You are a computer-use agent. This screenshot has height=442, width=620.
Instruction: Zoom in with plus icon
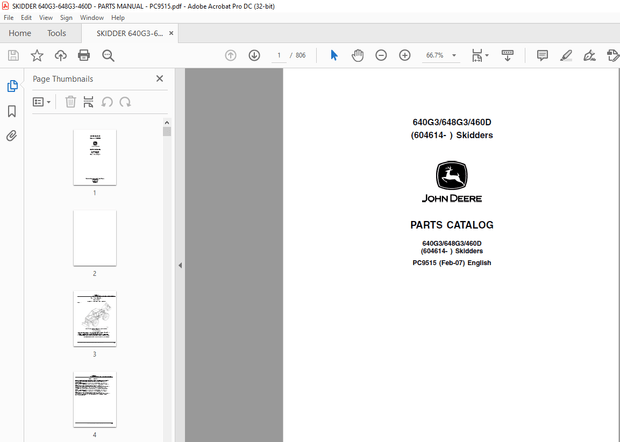pos(405,55)
